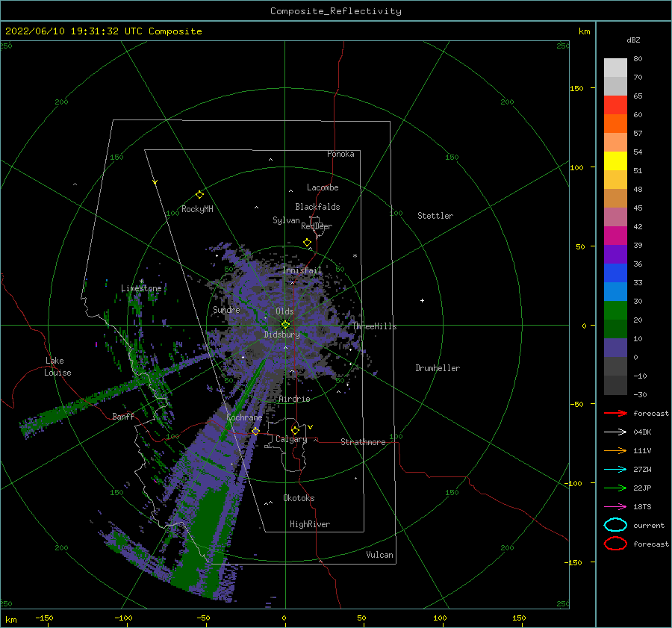Click the Composite_Reflectivity title

[336, 11]
